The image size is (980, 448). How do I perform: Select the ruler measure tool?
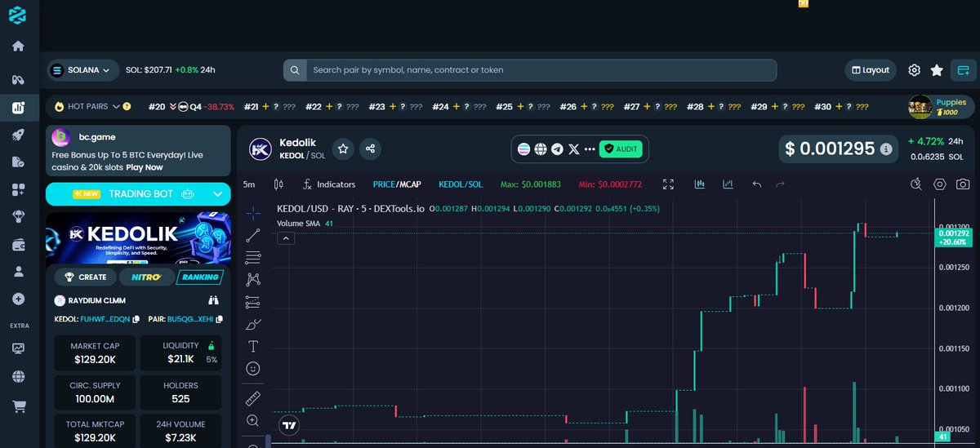pyautogui.click(x=253, y=399)
